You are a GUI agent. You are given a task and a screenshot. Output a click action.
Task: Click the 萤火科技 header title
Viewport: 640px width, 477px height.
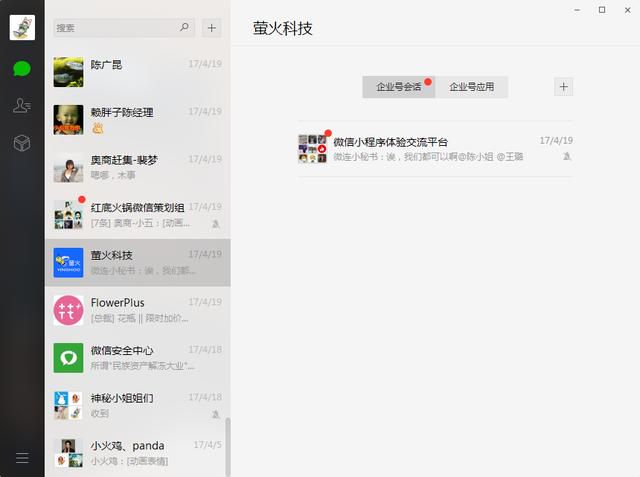click(x=282, y=29)
